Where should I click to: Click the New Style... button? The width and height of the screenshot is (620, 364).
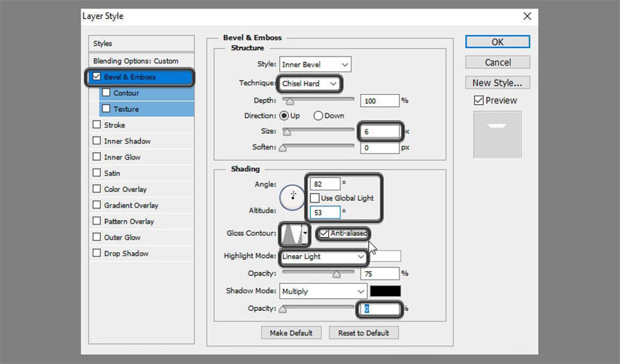497,82
